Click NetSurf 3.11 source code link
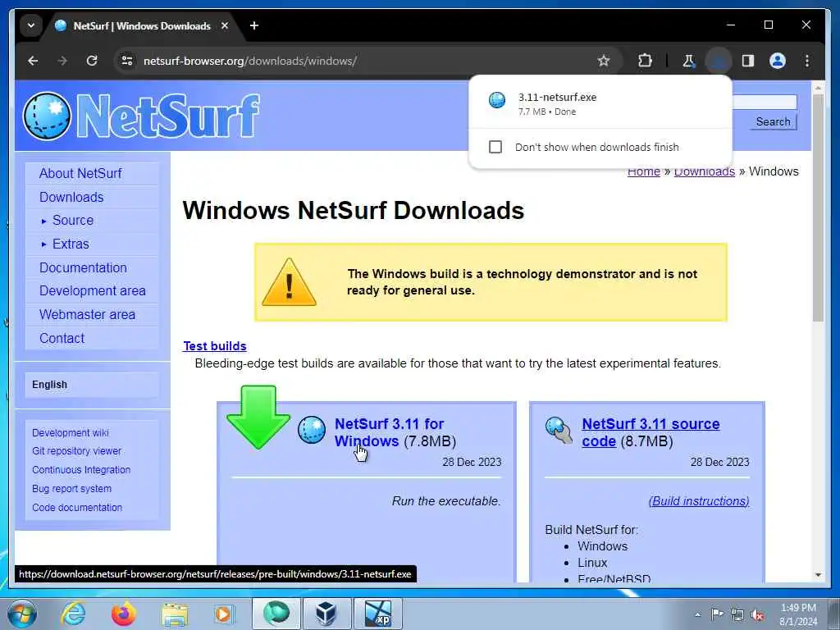 tap(651, 432)
